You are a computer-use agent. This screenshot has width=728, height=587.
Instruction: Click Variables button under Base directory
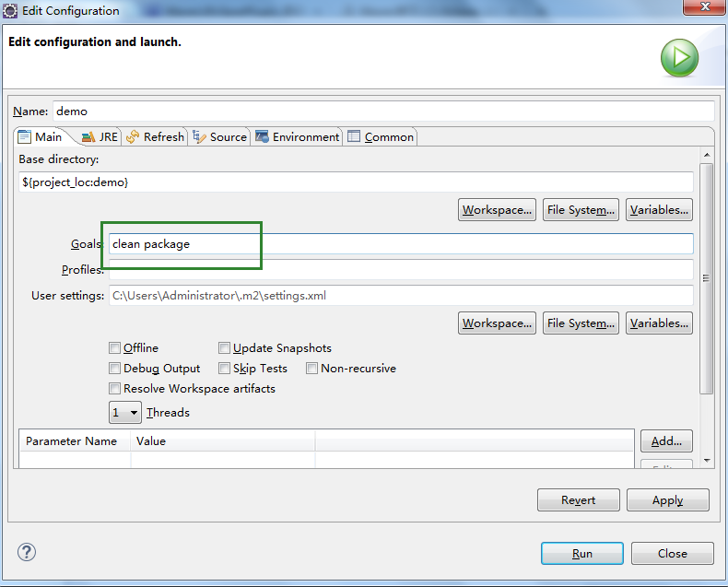(659, 210)
